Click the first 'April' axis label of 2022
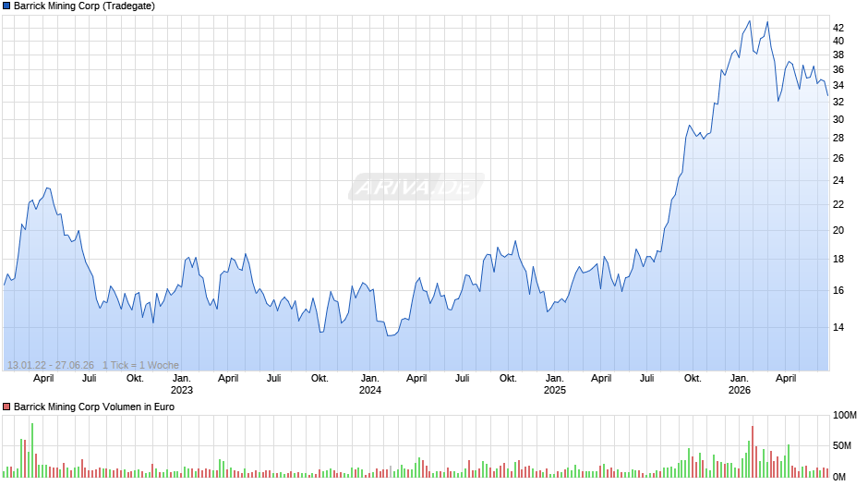The image size is (868, 486). (43, 379)
